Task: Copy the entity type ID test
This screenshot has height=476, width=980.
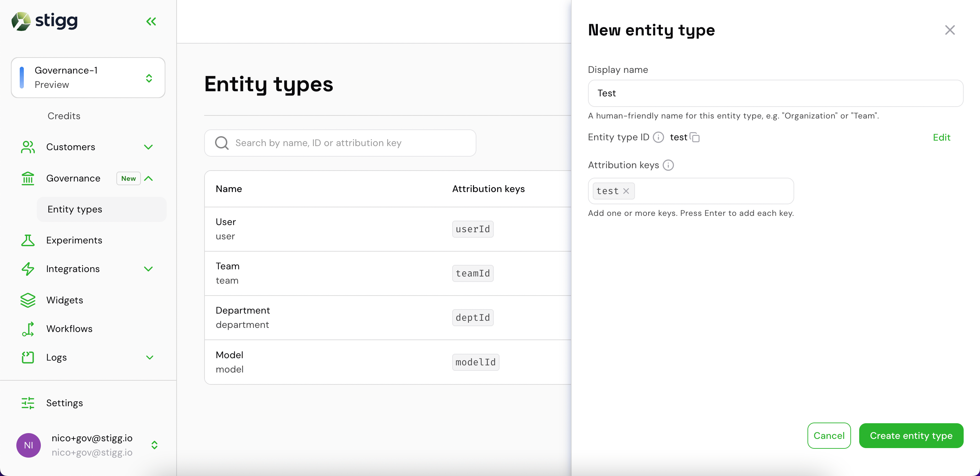Action: (695, 137)
